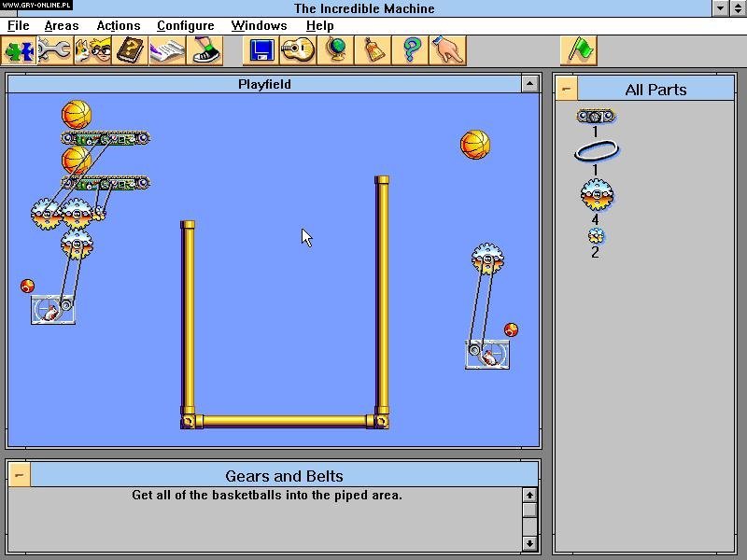Save the puzzle using the floppy disk icon
The height and width of the screenshot is (560, 747).
tap(262, 50)
